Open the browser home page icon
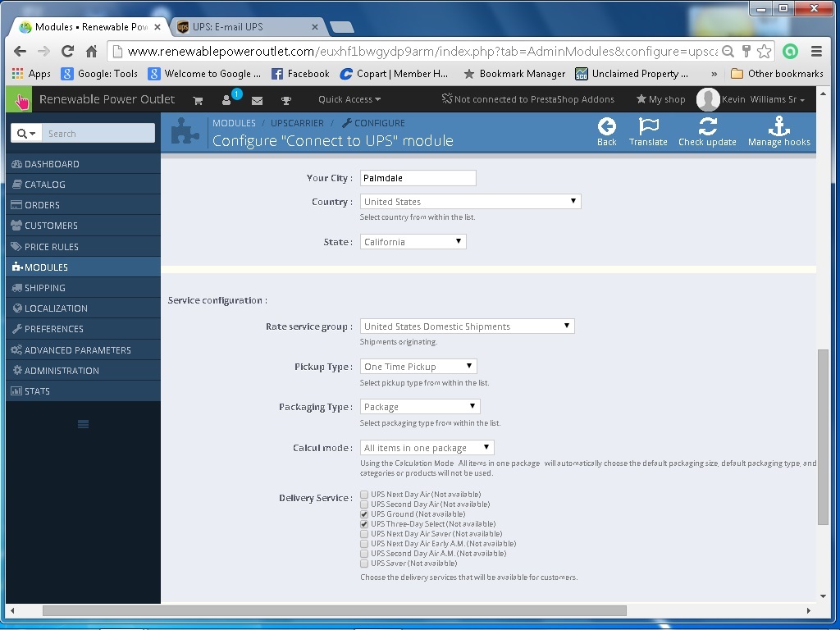 pos(92,52)
